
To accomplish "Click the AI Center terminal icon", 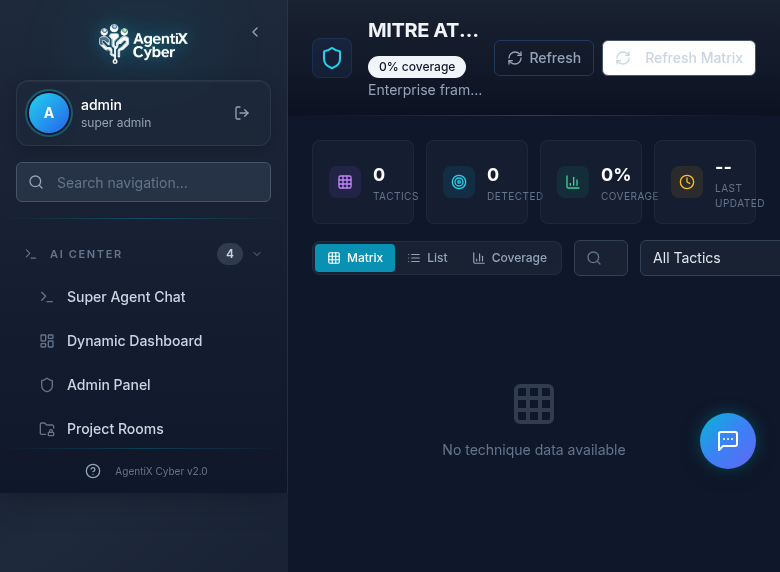I will pos(31,254).
